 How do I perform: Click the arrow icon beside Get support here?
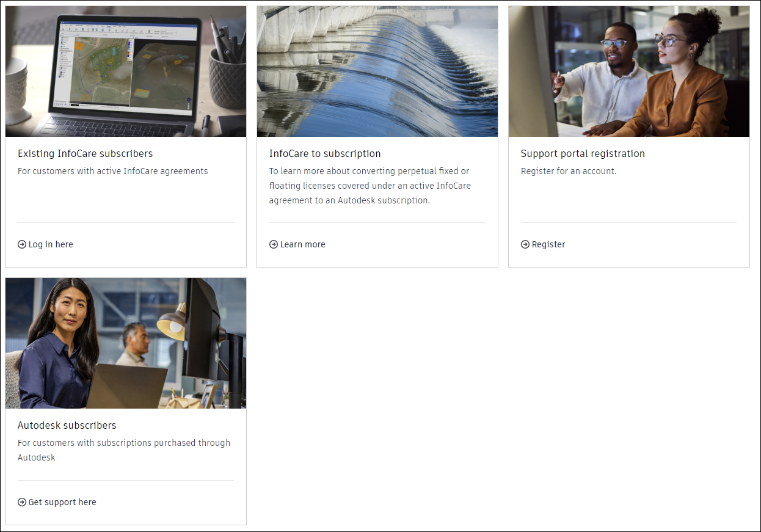coord(22,502)
